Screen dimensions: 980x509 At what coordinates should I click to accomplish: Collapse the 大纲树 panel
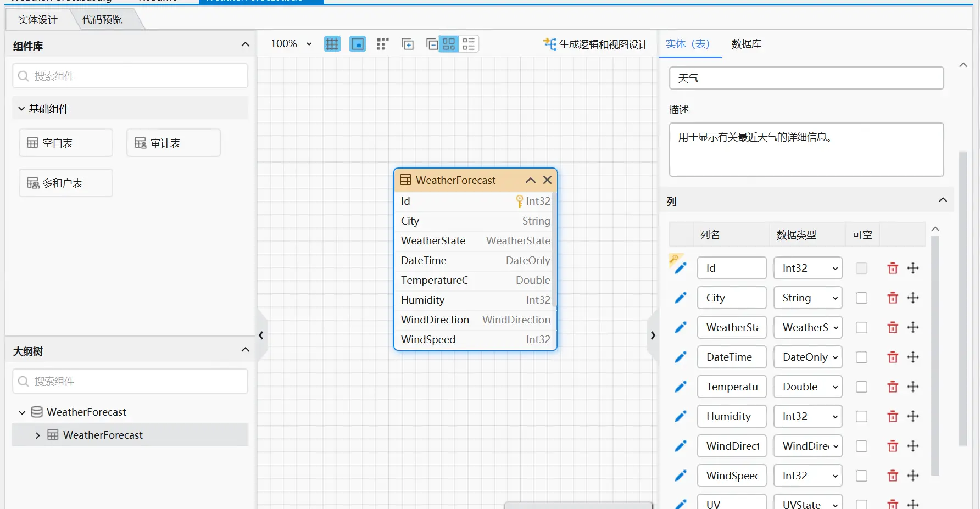[x=245, y=350]
